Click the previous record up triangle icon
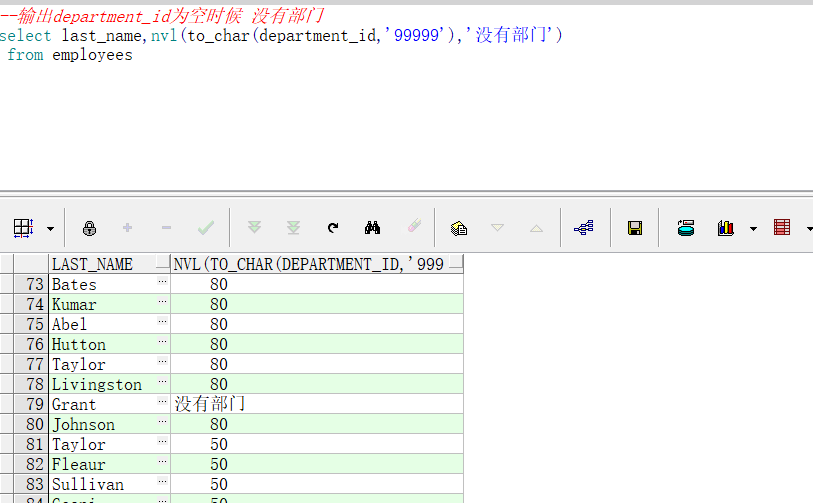Screen dimensions: 813x503 (x=537, y=228)
